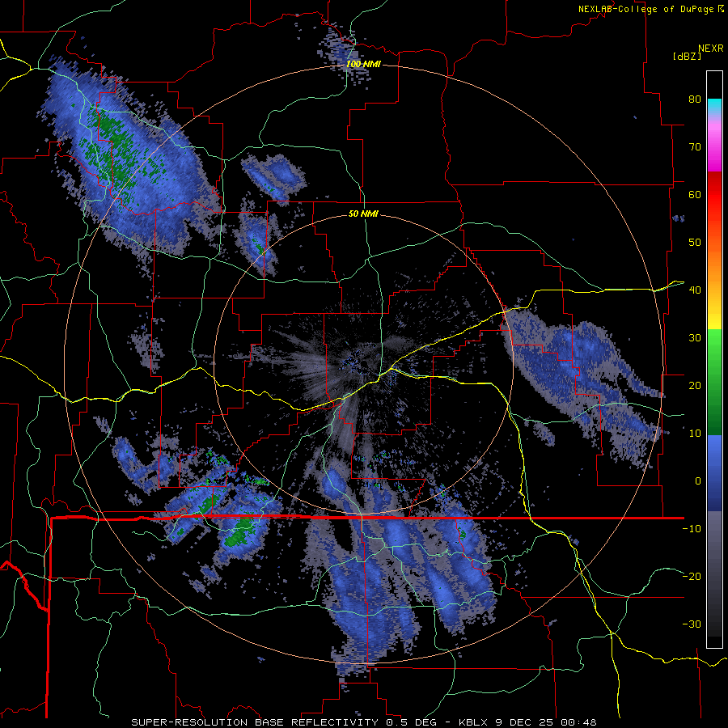Image resolution: width=728 pixels, height=728 pixels.
Task: Click the 40 dBZ scale value
Action: click(695, 290)
